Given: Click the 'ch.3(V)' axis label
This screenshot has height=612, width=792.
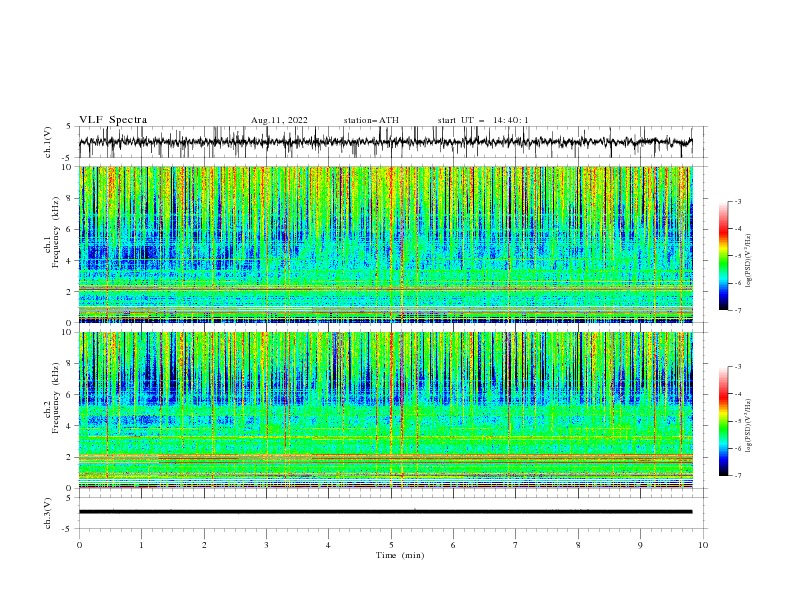Looking at the screenshot, I should tap(48, 513).
